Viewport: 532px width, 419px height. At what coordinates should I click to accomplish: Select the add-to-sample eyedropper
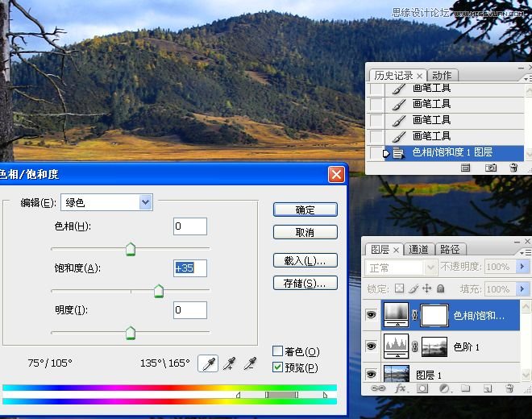230,363
